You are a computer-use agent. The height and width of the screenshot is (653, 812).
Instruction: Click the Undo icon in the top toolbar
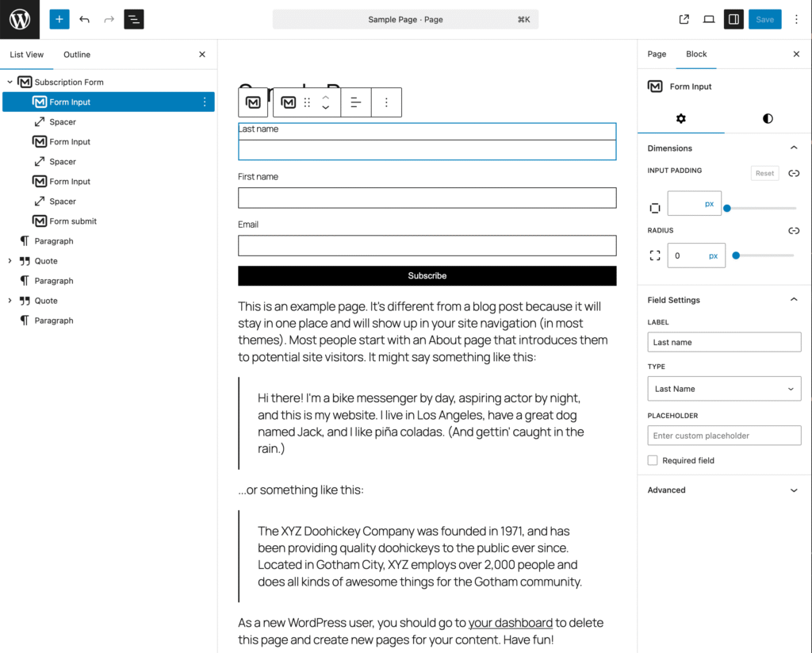coord(85,18)
